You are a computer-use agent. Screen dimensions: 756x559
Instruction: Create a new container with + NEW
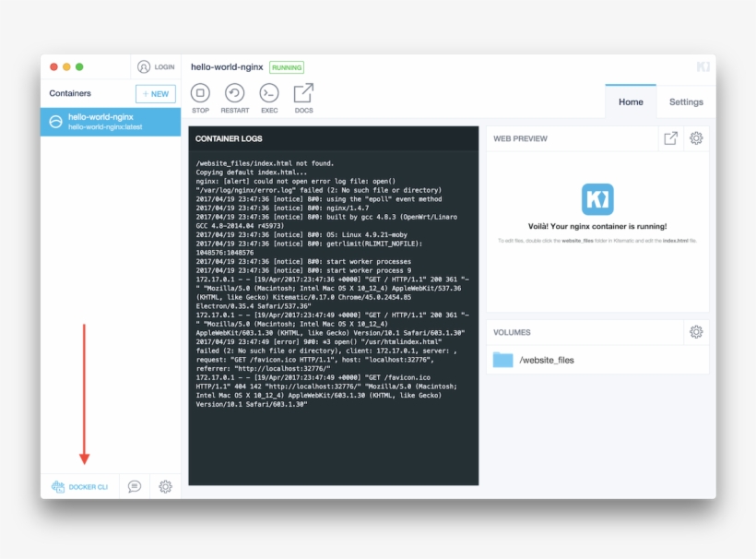point(155,93)
